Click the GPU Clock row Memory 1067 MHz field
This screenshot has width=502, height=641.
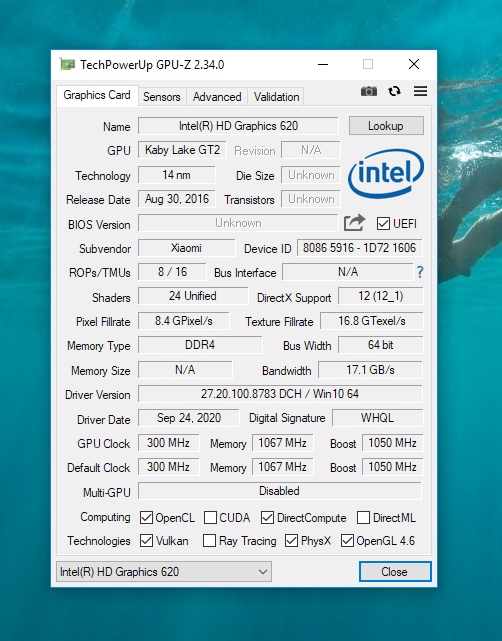282,443
